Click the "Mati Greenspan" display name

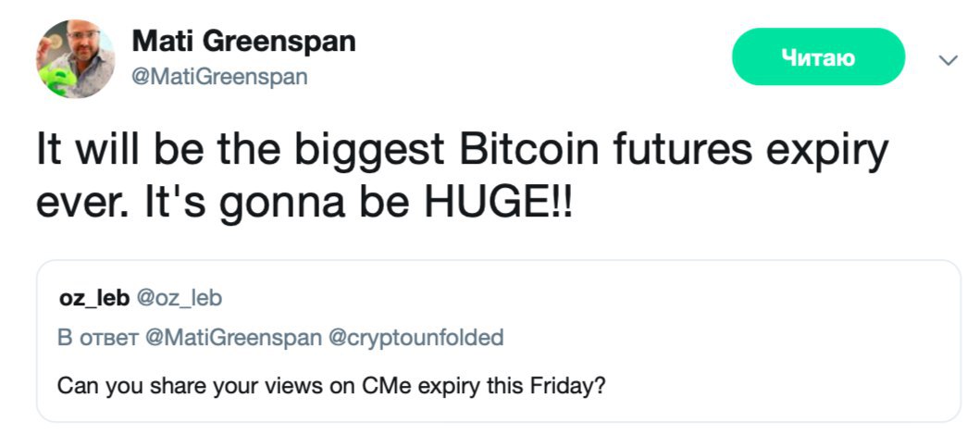click(x=243, y=42)
